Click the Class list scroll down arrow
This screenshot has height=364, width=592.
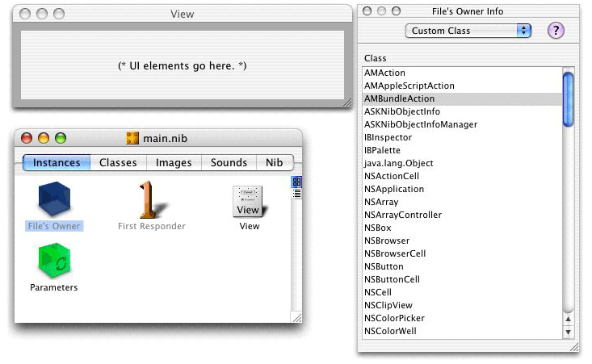pyautogui.click(x=568, y=333)
